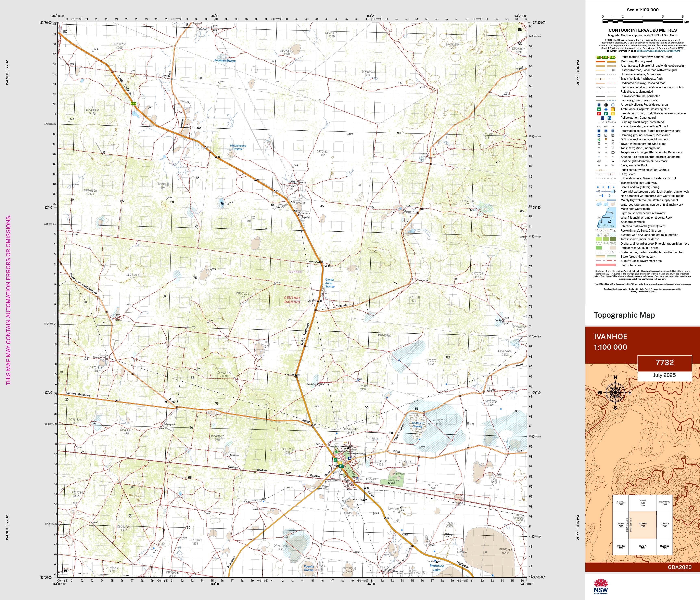
Task: Open the spatial.nsw.gov.au copyright link
Action: 658,51
